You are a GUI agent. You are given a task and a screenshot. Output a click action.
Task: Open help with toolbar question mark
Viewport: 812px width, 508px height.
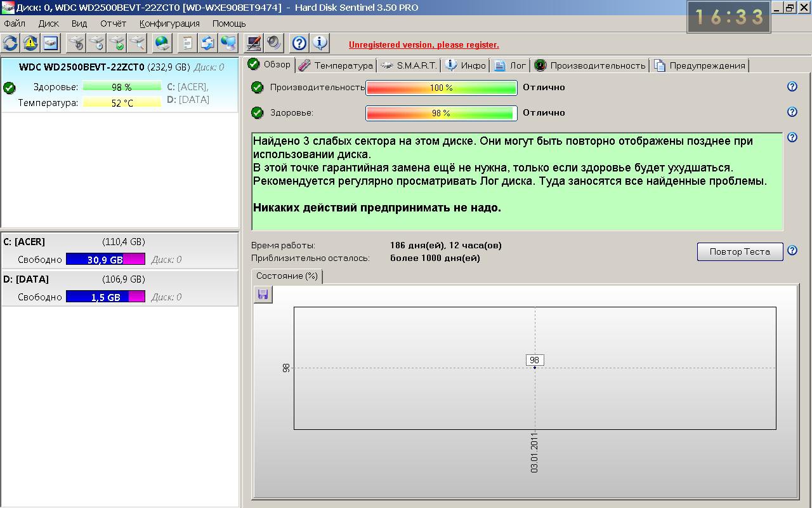point(299,43)
